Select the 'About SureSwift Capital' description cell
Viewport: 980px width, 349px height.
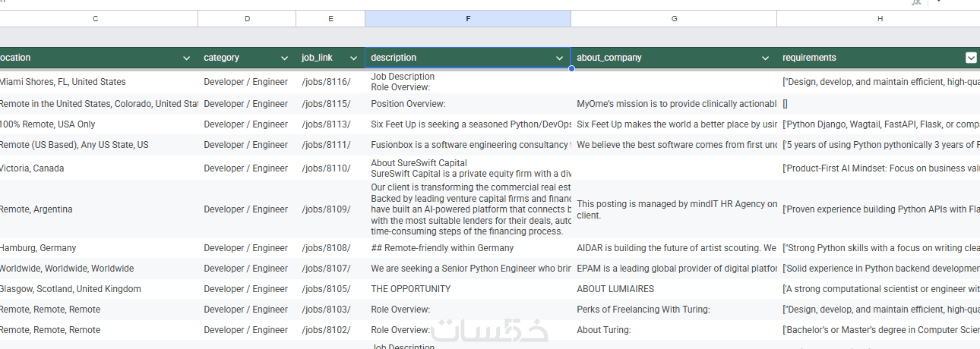(x=468, y=168)
